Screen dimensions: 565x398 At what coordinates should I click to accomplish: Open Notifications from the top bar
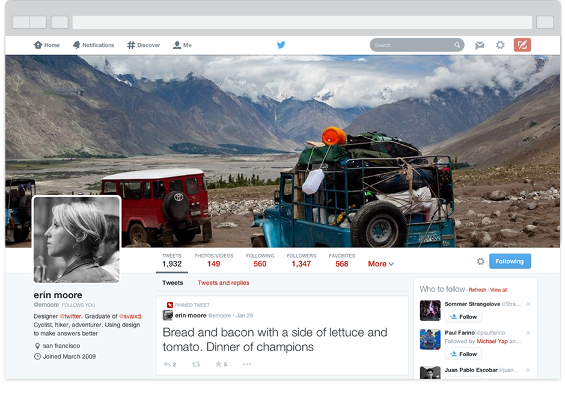(93, 45)
